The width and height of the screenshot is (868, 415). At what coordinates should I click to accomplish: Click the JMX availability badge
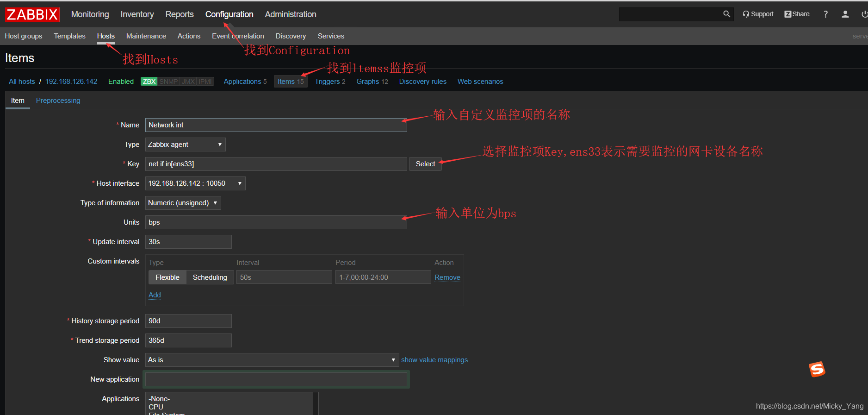pos(188,82)
